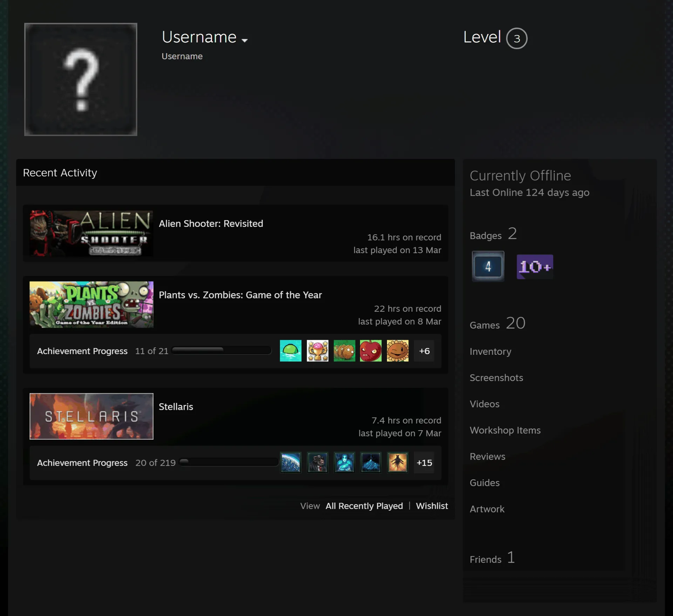Viewport: 673px width, 616px height.
Task: Select the sunflower achievement icon
Action: coord(397,351)
